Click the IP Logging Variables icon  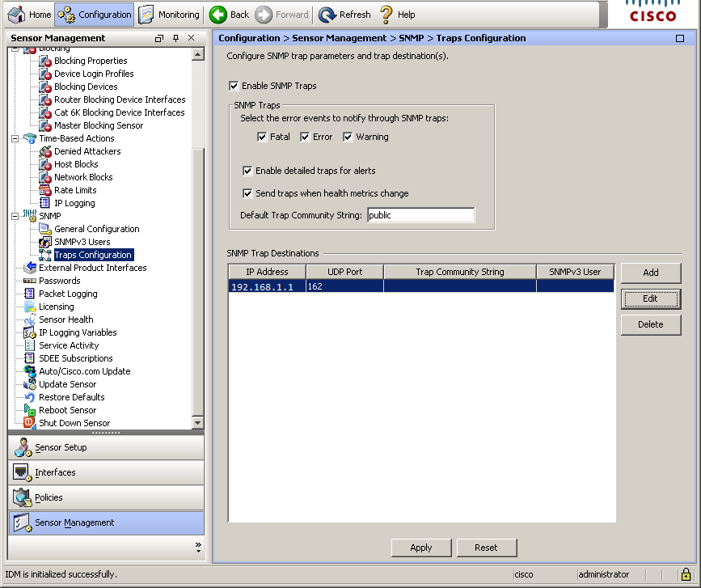pyautogui.click(x=30, y=332)
